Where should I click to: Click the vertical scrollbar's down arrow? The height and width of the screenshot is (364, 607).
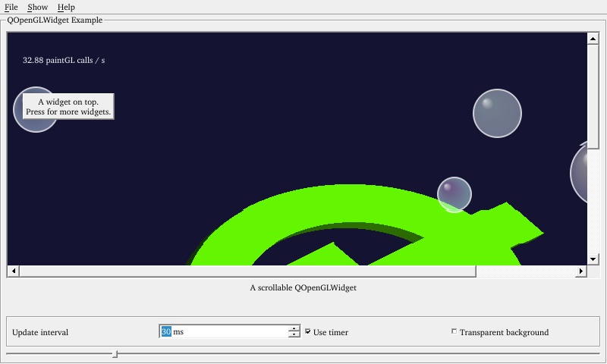tap(593, 259)
